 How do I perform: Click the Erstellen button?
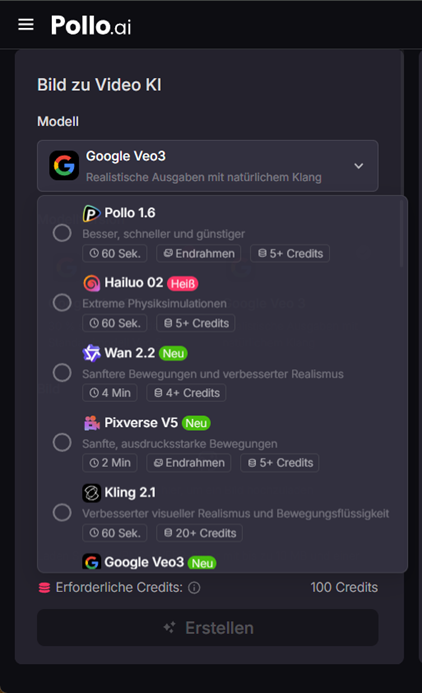[x=208, y=628]
